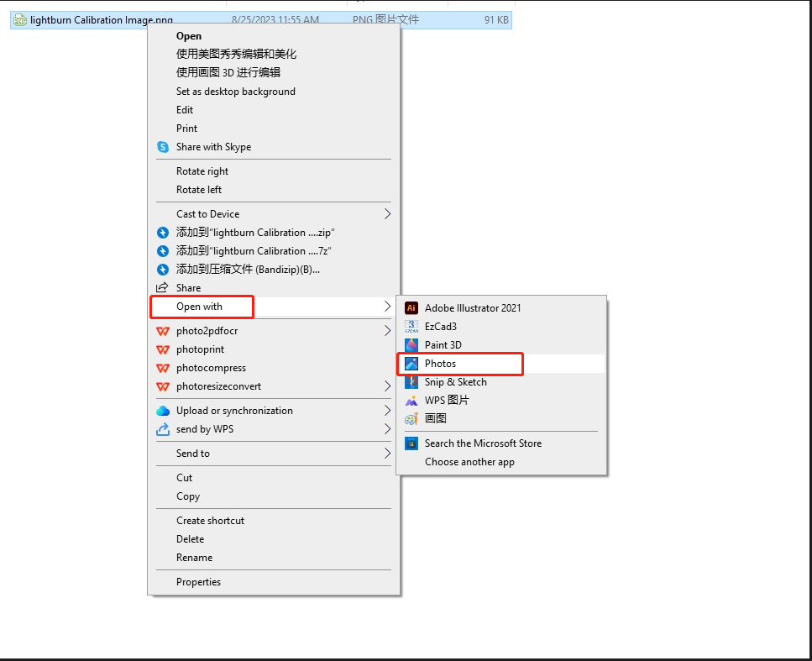Screen dimensions: 812x661
Task: Click the 8/25/2023 11:55 AM date cell
Action: 275,20
